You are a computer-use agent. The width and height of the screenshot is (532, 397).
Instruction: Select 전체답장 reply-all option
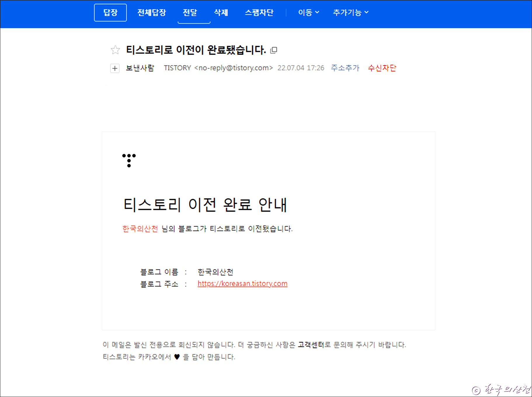152,13
